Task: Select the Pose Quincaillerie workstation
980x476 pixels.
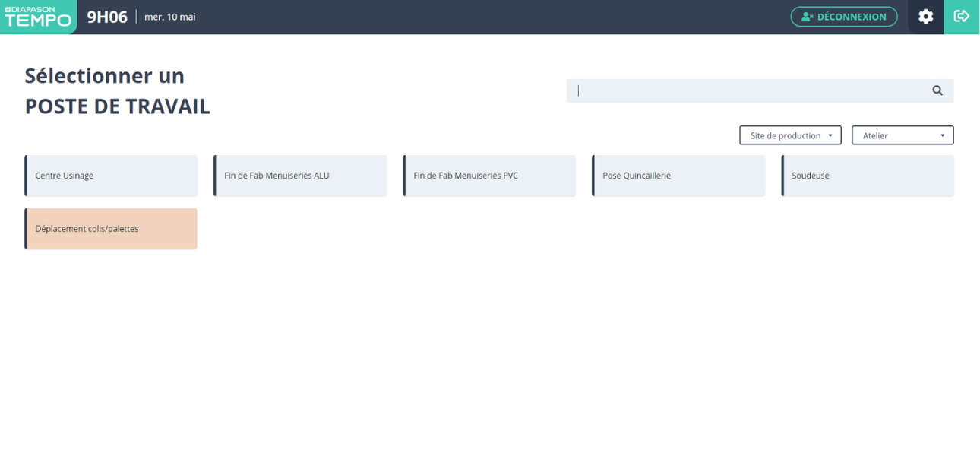Action: point(678,176)
